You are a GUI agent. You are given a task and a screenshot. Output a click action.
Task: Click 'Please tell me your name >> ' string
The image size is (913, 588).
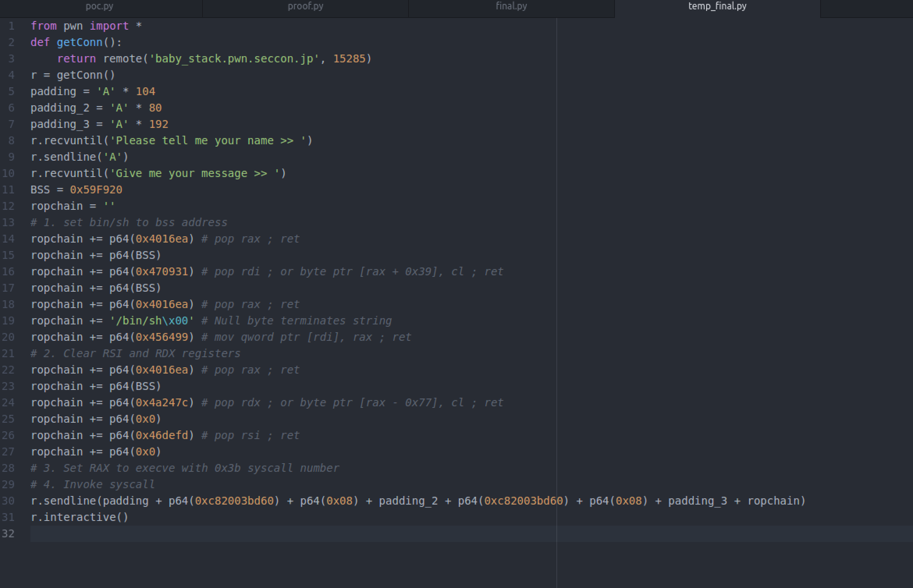coord(208,141)
